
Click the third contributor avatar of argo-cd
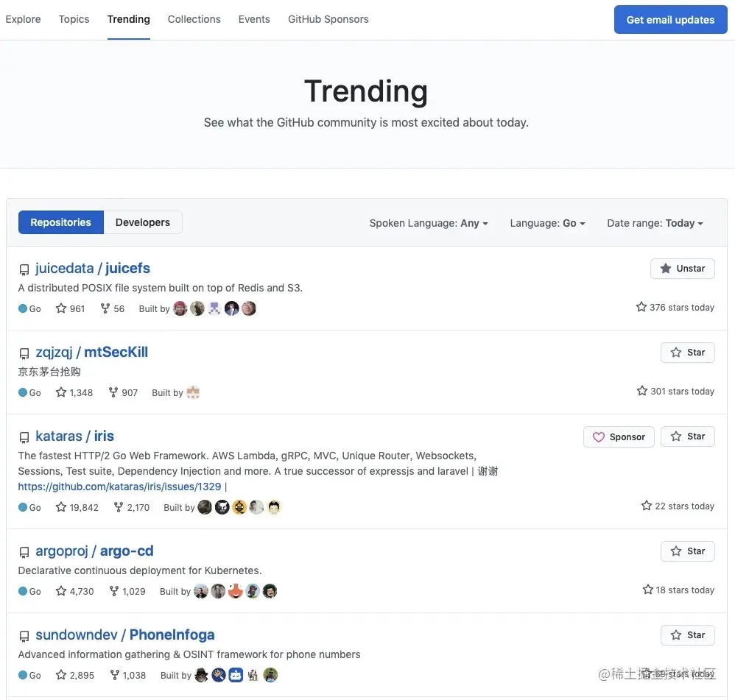click(x=236, y=591)
